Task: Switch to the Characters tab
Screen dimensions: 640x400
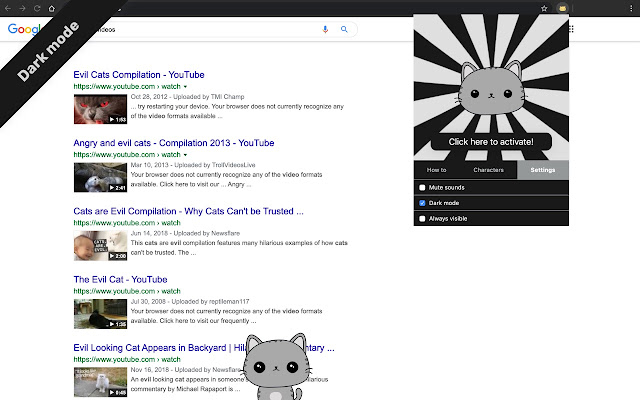Action: click(489, 171)
